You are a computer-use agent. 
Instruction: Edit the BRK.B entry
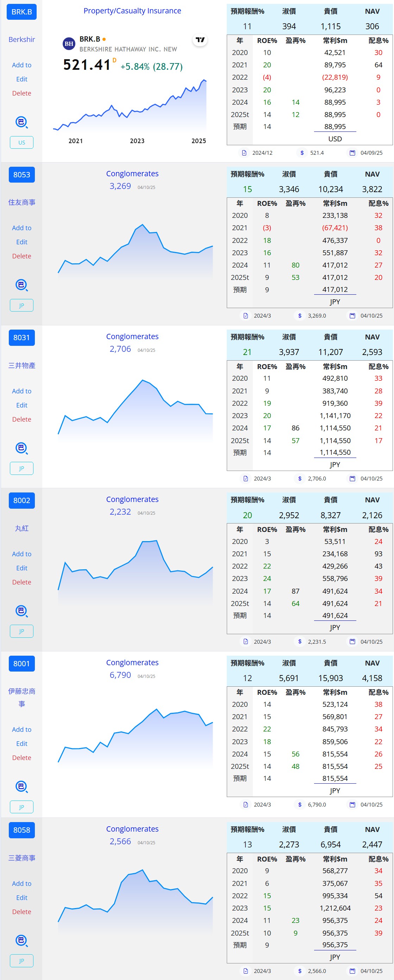coord(22,79)
